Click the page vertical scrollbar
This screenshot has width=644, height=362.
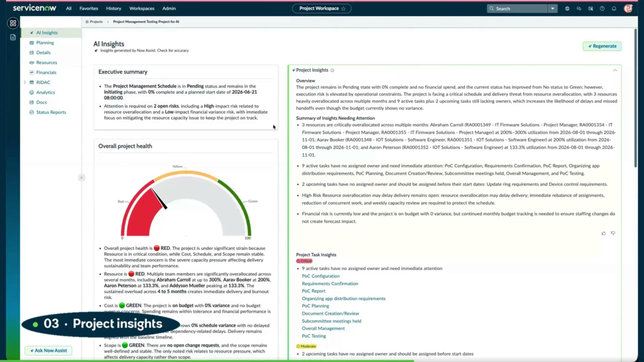(635, 98)
